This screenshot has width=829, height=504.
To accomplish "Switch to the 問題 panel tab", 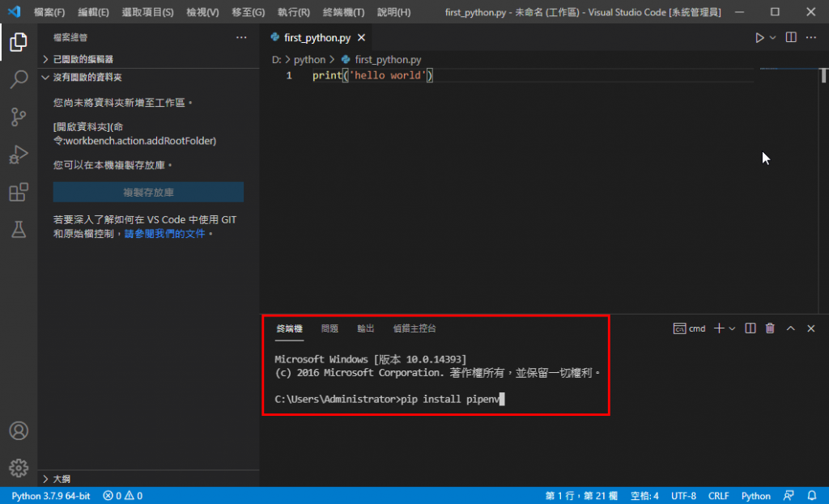I will (x=329, y=328).
